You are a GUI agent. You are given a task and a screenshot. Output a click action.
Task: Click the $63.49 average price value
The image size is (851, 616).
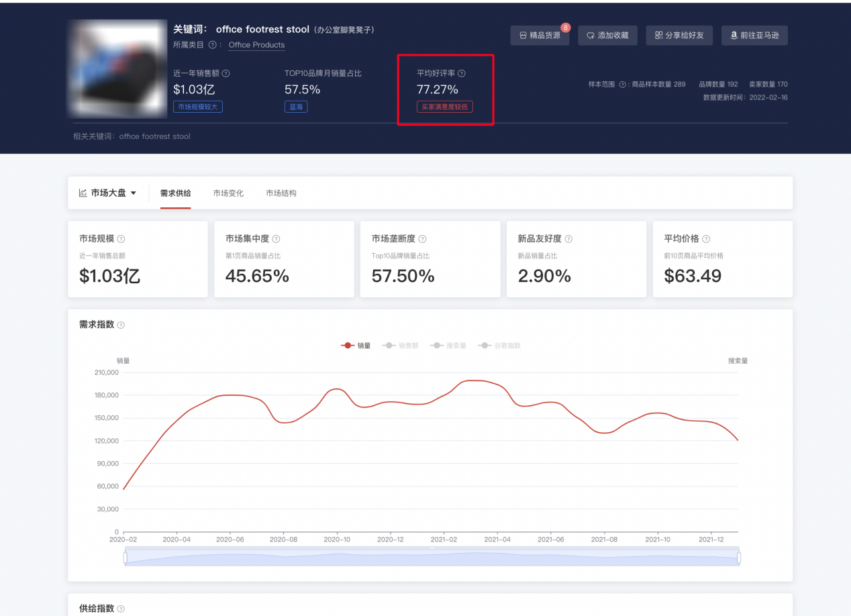(x=693, y=276)
